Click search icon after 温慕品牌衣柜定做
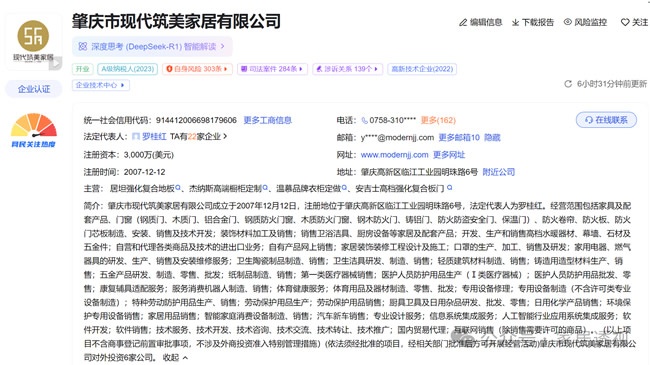650x365 pixels. click(x=344, y=188)
